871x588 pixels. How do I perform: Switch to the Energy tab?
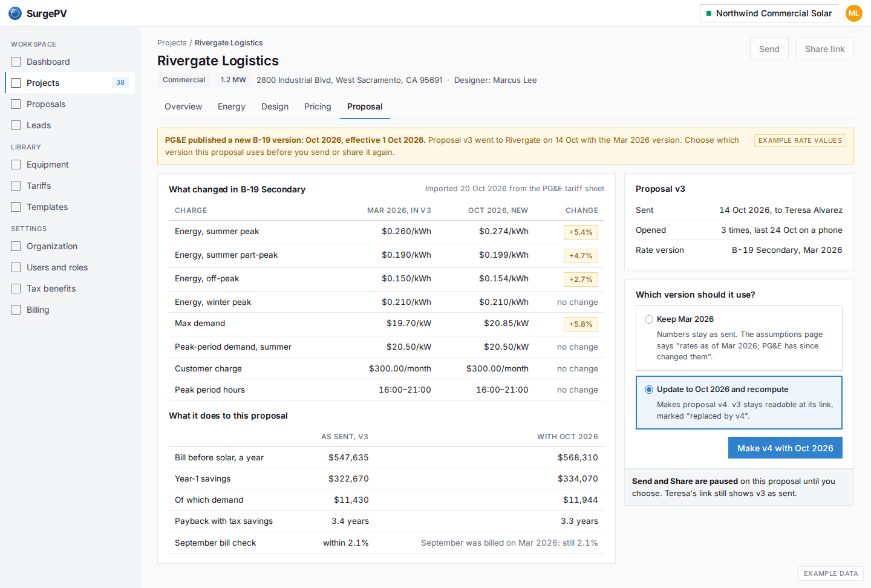coord(232,106)
